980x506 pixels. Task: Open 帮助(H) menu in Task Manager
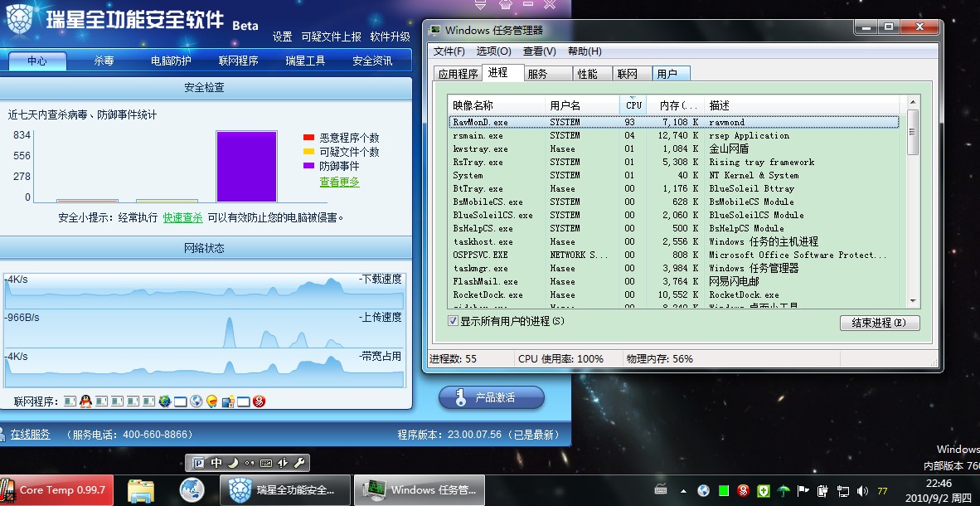585,51
